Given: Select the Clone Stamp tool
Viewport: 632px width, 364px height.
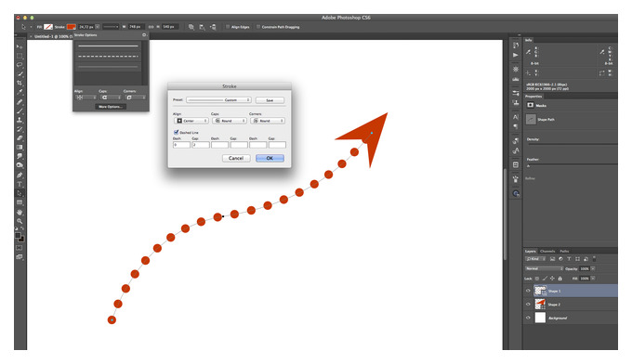Looking at the screenshot, I should 20,120.
